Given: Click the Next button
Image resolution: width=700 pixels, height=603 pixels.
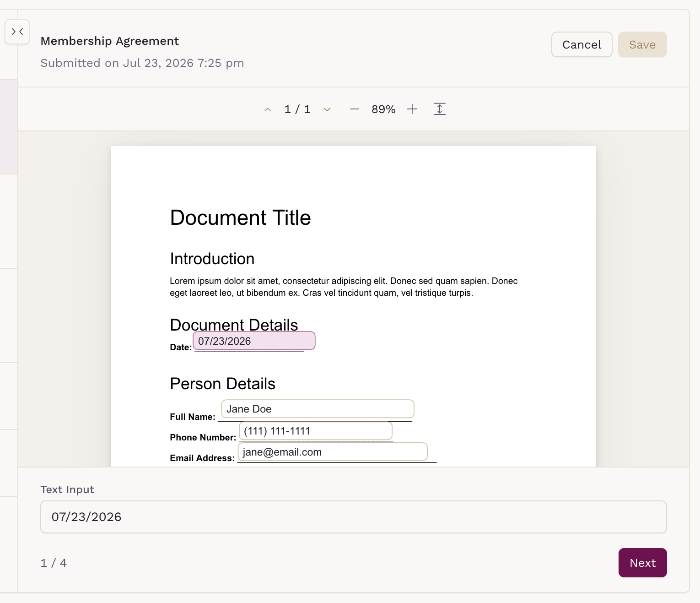Looking at the screenshot, I should coord(642,563).
